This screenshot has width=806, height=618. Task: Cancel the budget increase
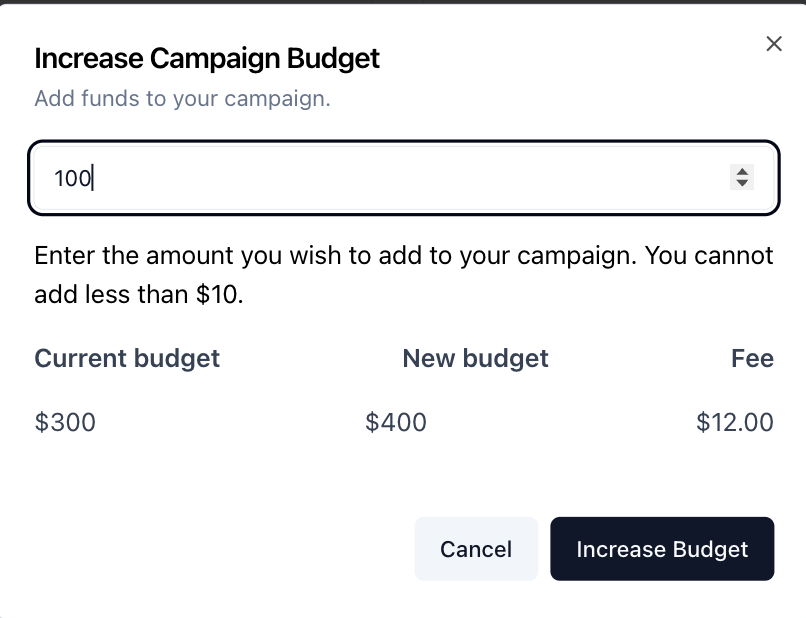pyautogui.click(x=476, y=549)
